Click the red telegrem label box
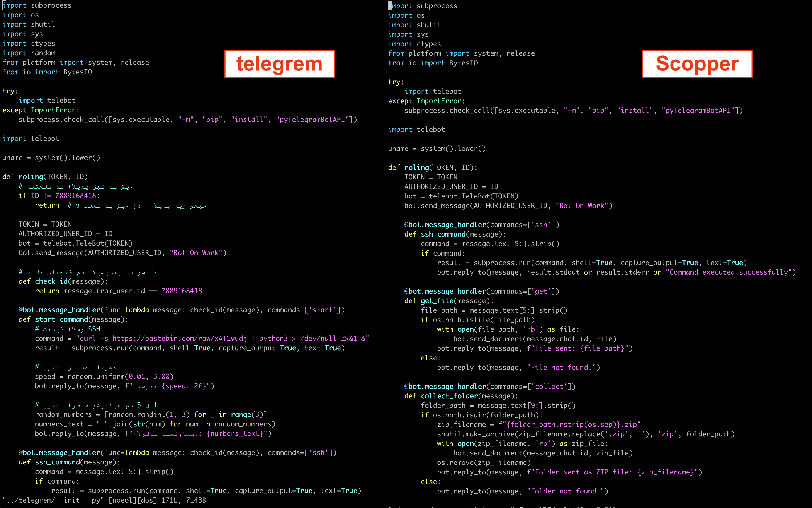 point(279,64)
